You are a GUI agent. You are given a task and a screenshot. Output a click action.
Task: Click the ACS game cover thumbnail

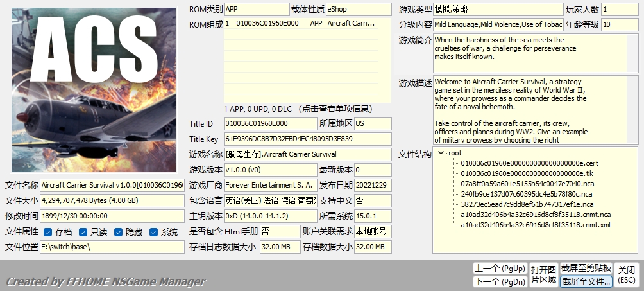coord(93,90)
